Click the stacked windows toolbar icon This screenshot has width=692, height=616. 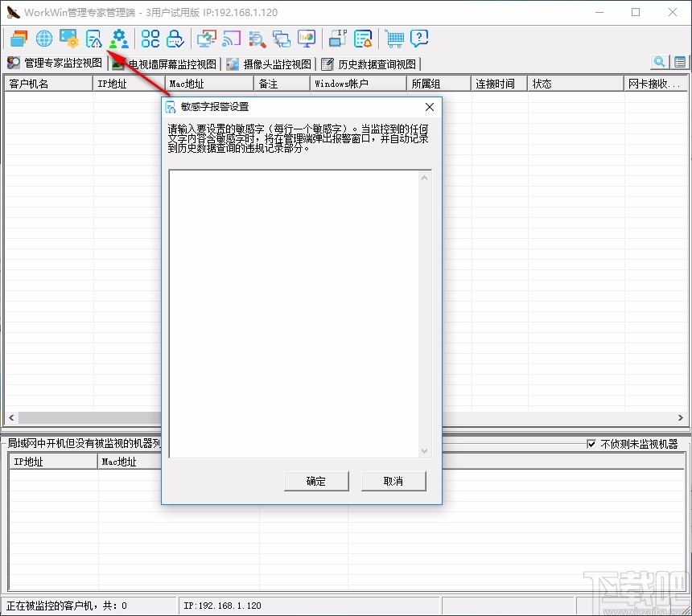tap(19, 39)
